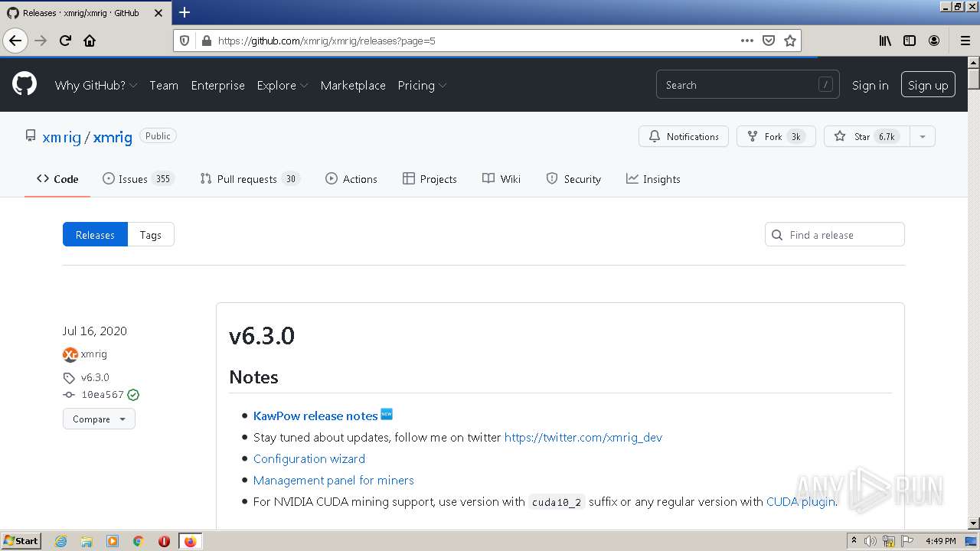Open File Explorer from the taskbar

coord(87,541)
